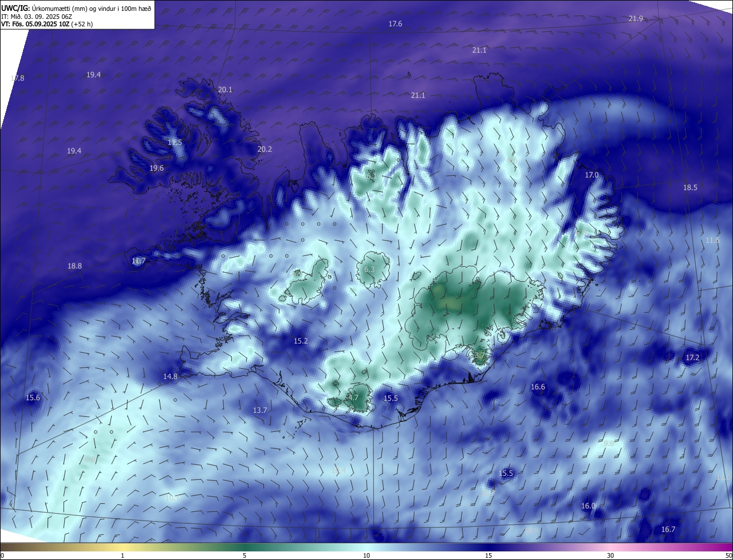Screen dimensions: 733x560
Task: Click the 20.2 value on the map
Action: click(x=265, y=149)
